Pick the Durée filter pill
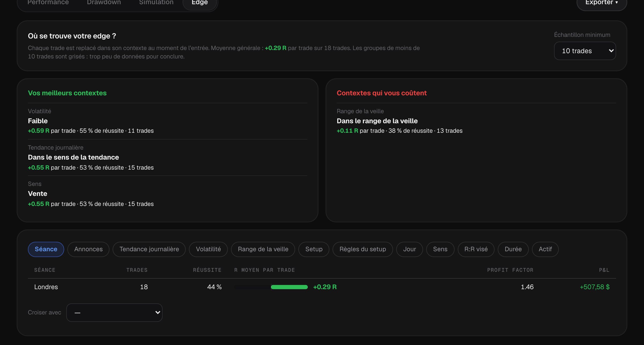Viewport: 644px width, 345px height. 513,249
